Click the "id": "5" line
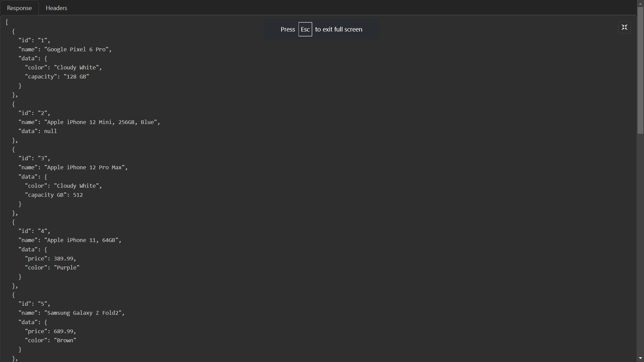 (34, 304)
